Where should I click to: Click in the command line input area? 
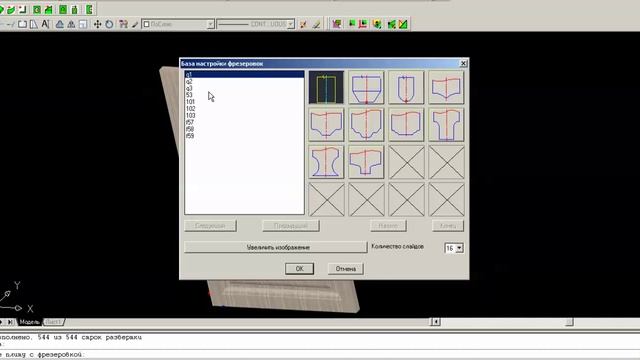[320, 355]
